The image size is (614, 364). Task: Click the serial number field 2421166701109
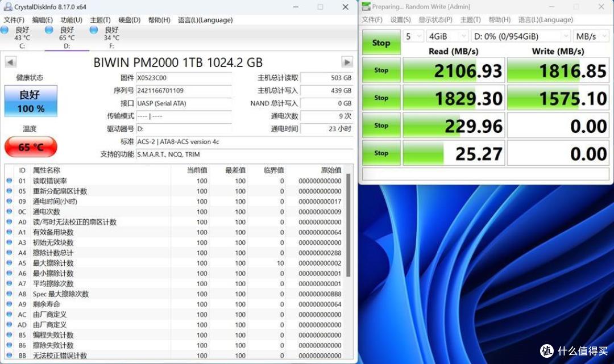(184, 91)
